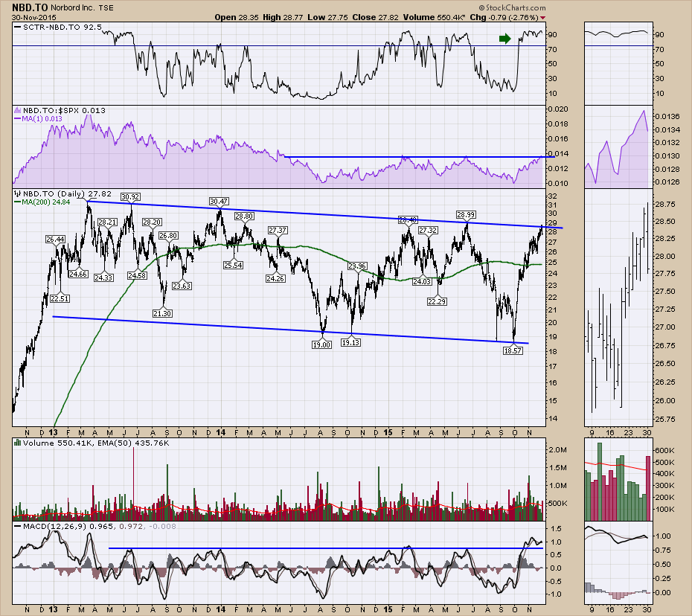Click the 28.75 label on zoomed price axis

[x=665, y=205]
